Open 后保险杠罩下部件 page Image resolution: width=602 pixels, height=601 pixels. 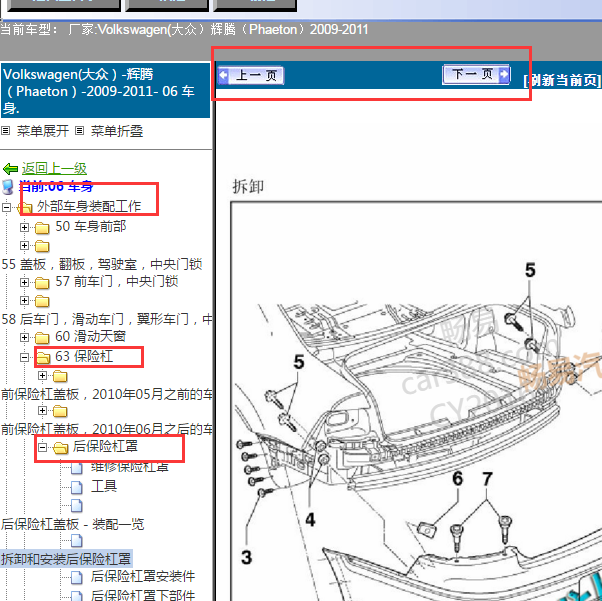click(x=143, y=594)
